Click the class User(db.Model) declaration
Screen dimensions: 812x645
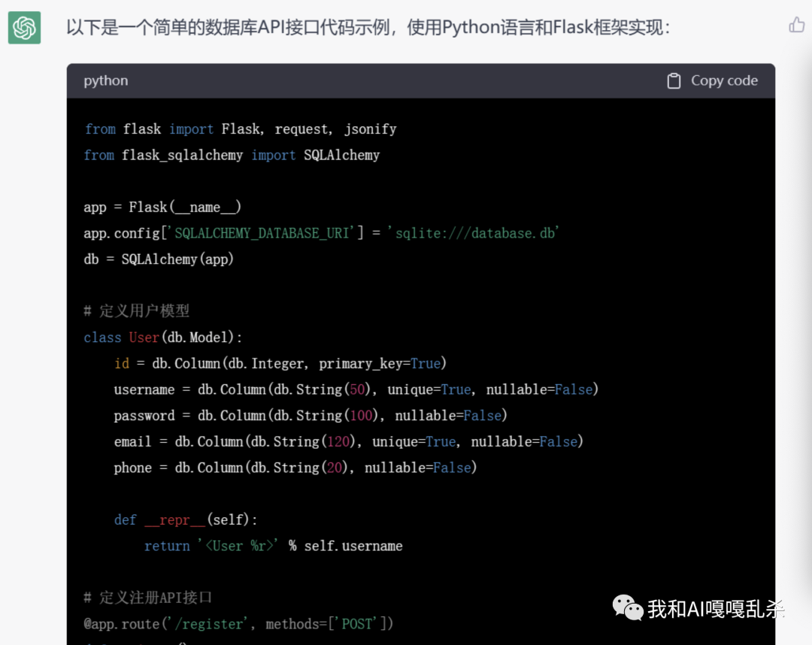[163, 338]
